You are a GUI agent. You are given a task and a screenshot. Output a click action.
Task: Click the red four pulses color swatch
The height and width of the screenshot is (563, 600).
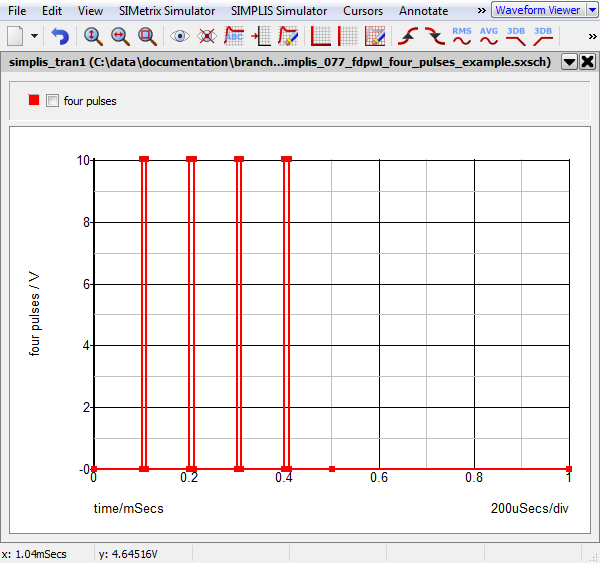click(34, 101)
